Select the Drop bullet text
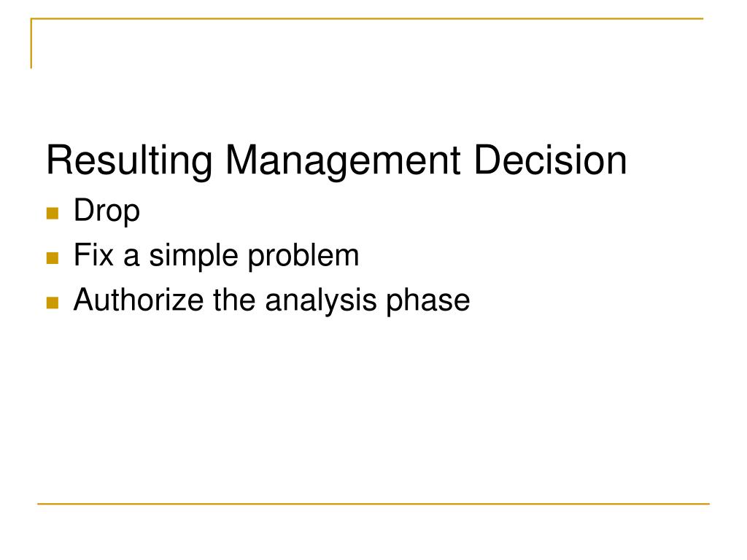 tap(107, 211)
